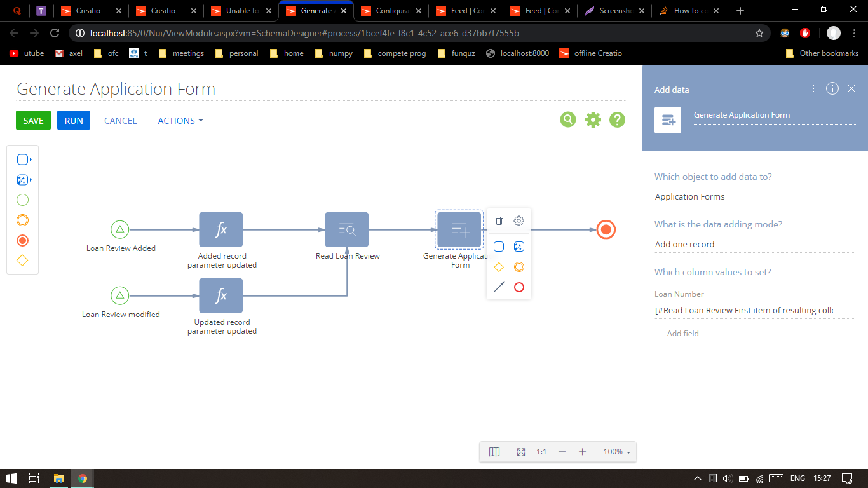Screen dimensions: 868x488
Task: Open a new browser tab
Action: click(x=740, y=11)
